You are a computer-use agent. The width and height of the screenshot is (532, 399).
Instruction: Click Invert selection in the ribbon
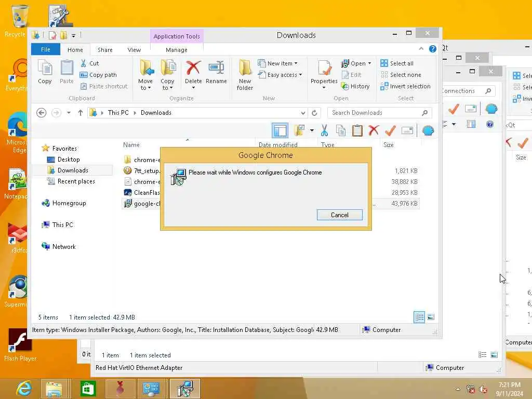405,86
